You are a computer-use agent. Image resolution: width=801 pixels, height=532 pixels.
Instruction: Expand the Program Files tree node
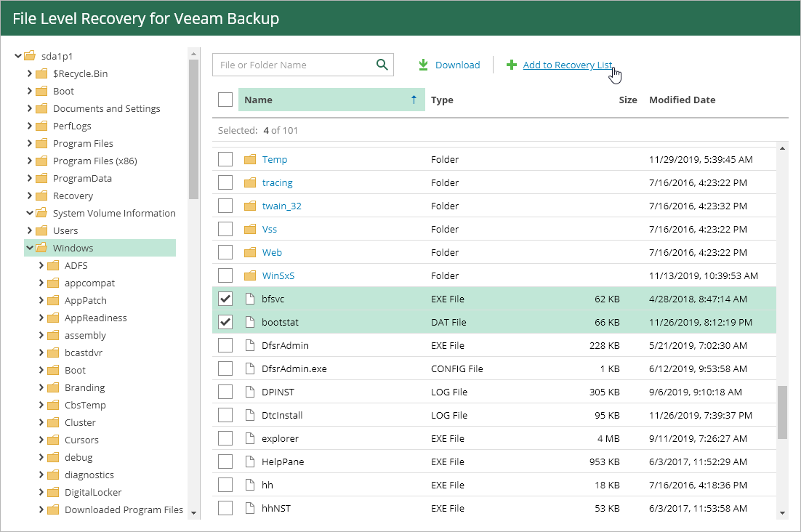pyautogui.click(x=30, y=143)
